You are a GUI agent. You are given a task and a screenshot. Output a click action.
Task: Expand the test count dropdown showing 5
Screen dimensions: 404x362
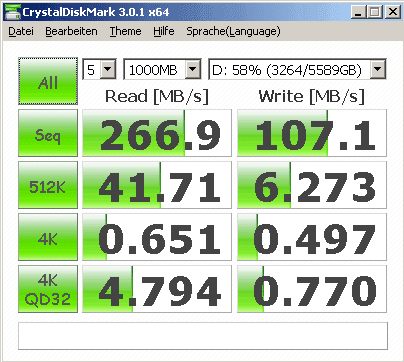108,69
